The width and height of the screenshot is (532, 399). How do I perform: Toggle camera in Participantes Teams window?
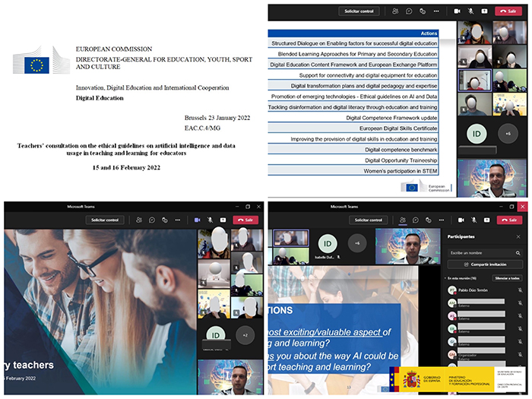pos(461,220)
